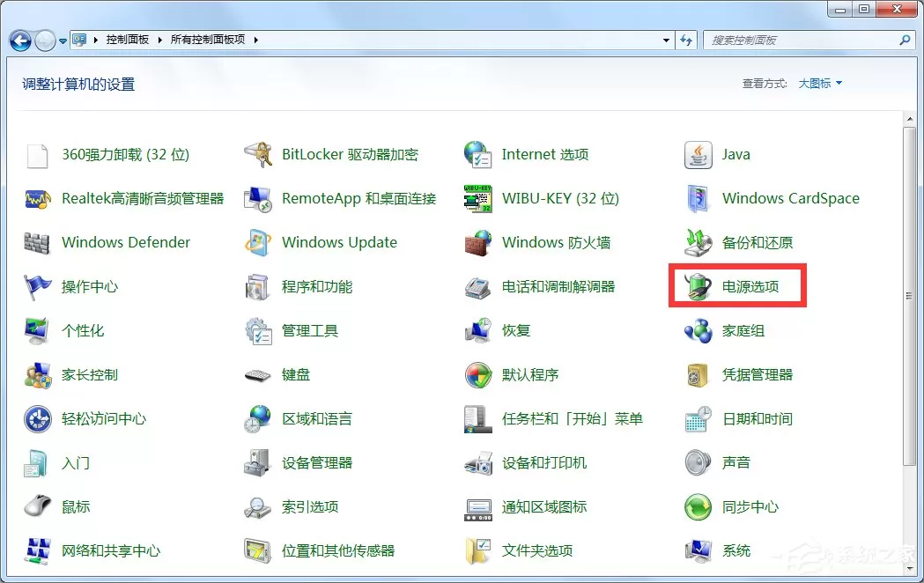Click the search magnifier icon
The height and width of the screenshot is (583, 924).
(x=905, y=40)
